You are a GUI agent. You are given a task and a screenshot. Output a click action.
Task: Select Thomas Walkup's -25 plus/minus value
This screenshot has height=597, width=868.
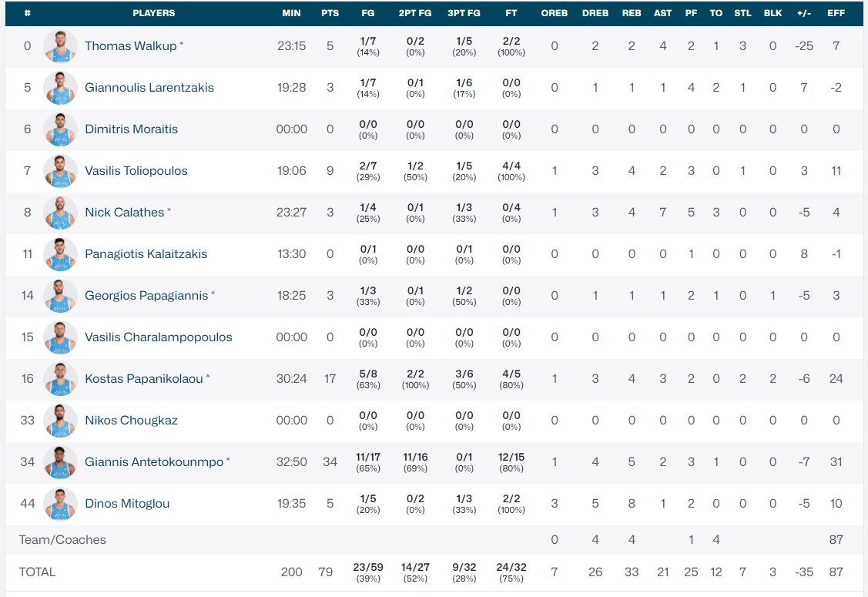coord(804,46)
